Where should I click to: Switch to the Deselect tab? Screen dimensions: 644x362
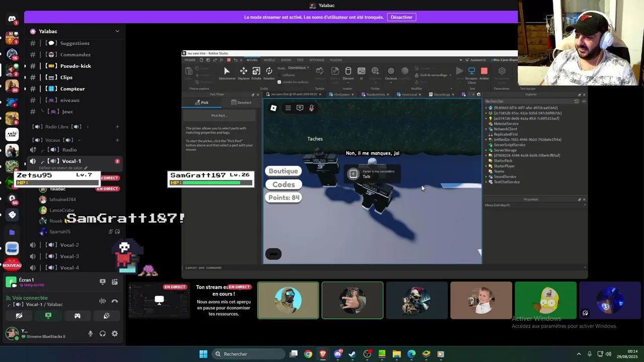click(x=241, y=103)
